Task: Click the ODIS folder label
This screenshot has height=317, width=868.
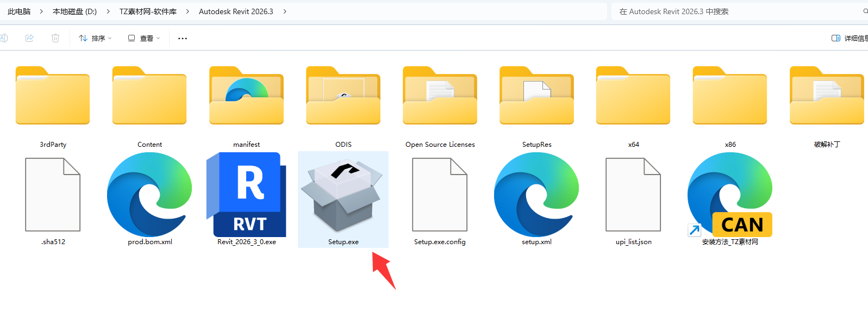Action: [x=344, y=145]
